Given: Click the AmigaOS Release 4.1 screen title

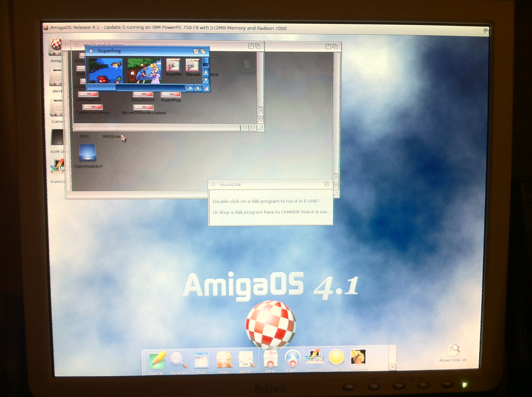Looking at the screenshot, I should point(168,28).
